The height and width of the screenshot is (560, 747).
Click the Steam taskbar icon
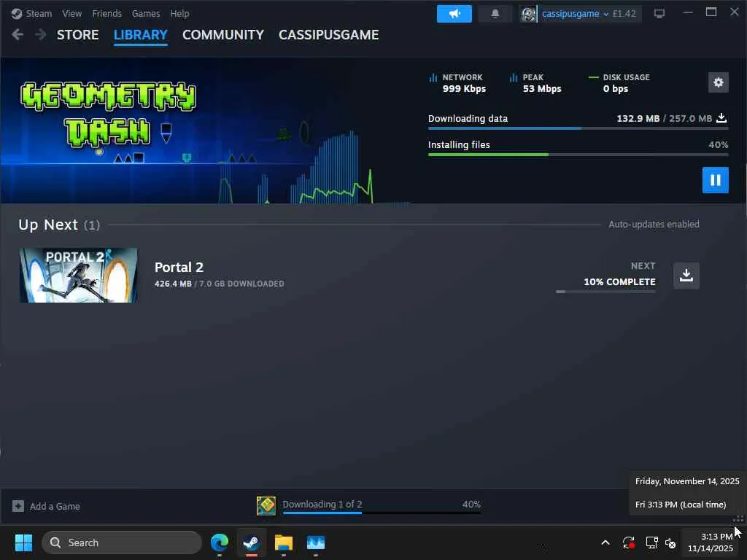point(252,542)
